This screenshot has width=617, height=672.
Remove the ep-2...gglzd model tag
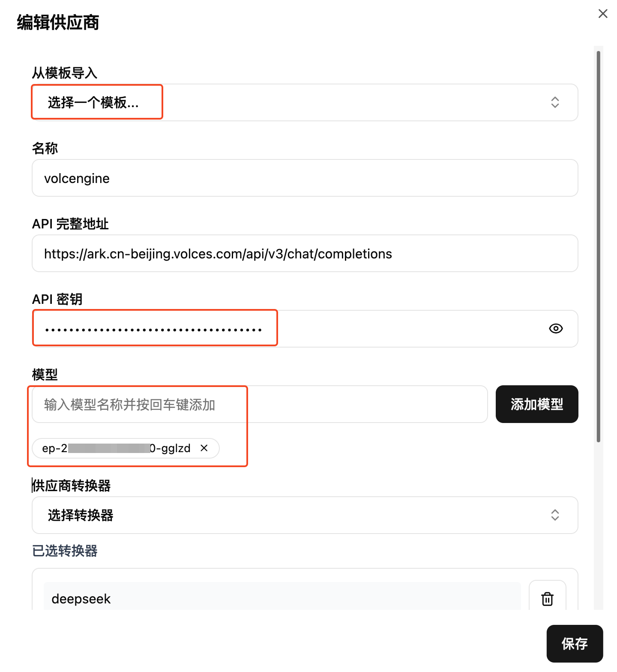204,448
